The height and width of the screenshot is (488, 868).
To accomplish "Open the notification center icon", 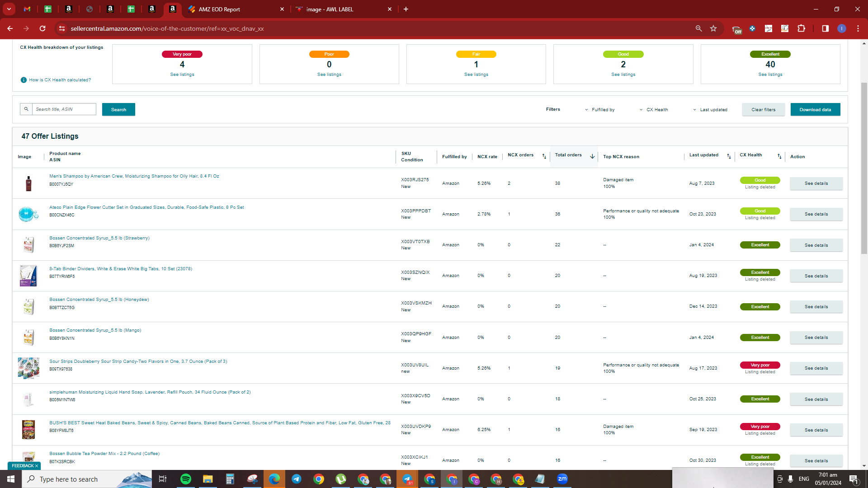I will point(854,479).
